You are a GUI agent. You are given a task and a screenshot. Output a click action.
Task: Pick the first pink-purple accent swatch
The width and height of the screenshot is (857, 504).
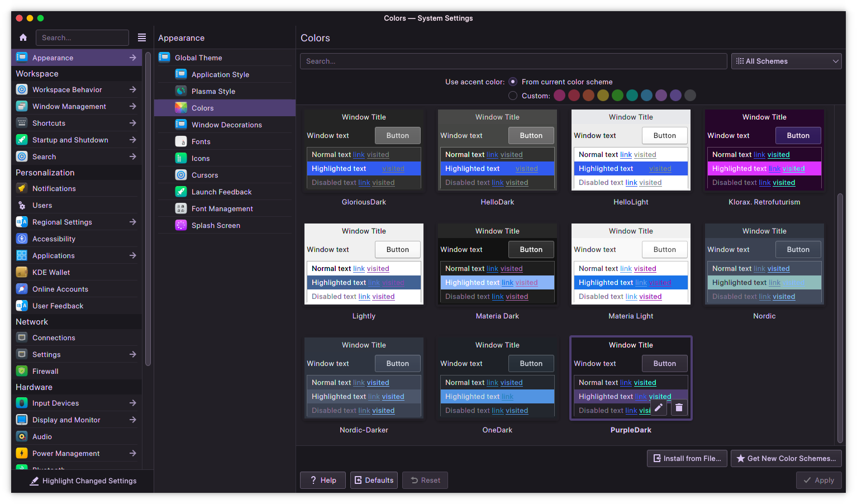559,96
